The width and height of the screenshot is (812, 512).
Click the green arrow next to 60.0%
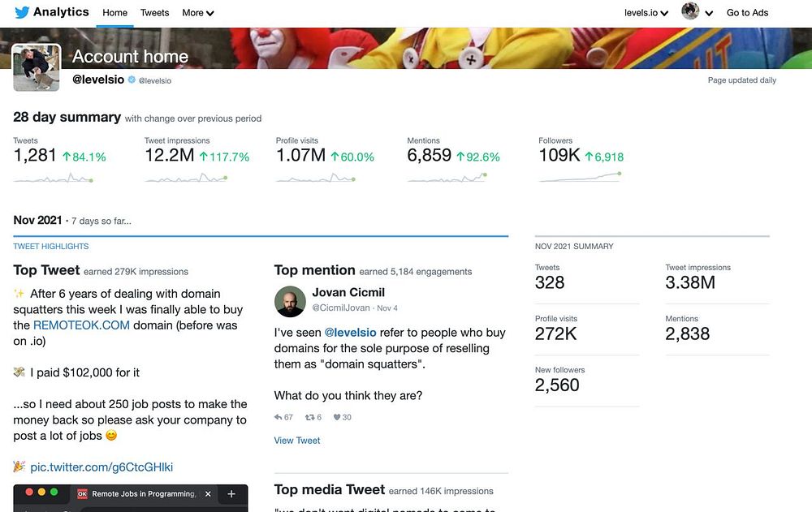click(335, 157)
